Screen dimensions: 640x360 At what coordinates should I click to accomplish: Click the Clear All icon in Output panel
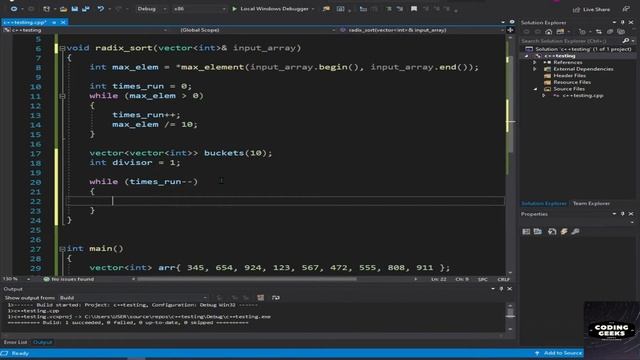coord(260,298)
